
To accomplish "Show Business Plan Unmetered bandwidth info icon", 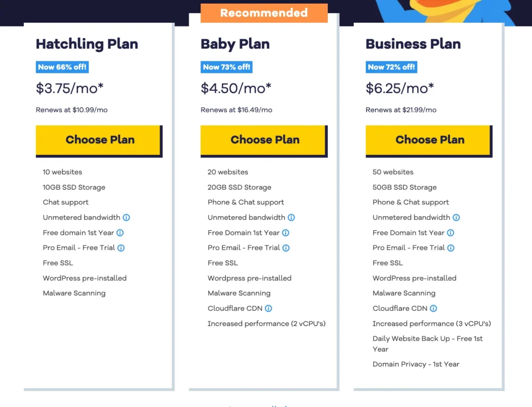I will [456, 218].
